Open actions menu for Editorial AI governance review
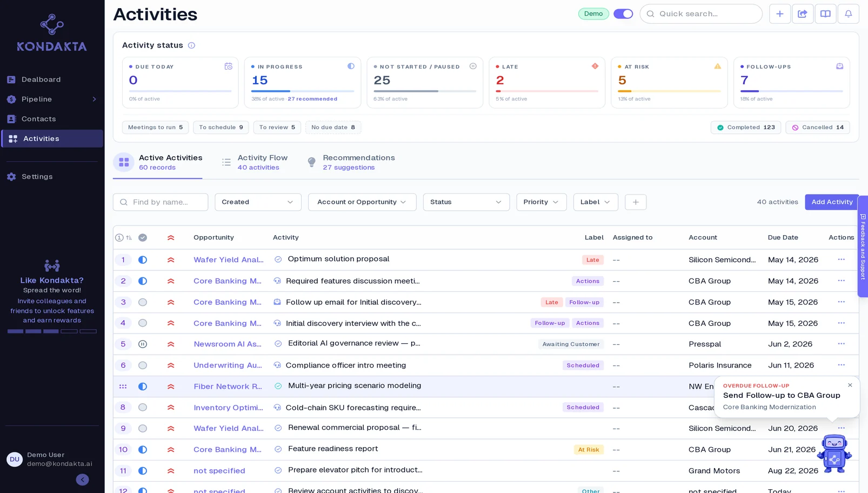 click(841, 344)
